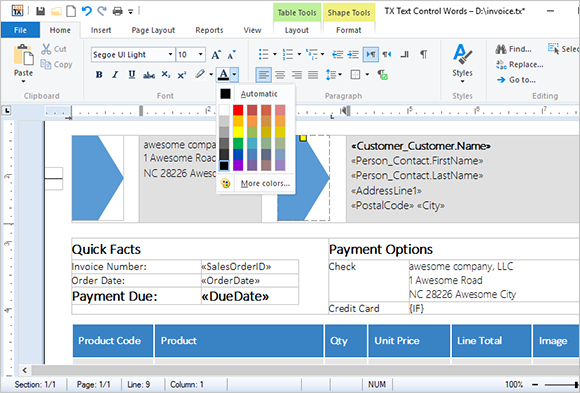Toggle strikethrough formatting
Viewport: 580px width, 393px height.
(149, 75)
